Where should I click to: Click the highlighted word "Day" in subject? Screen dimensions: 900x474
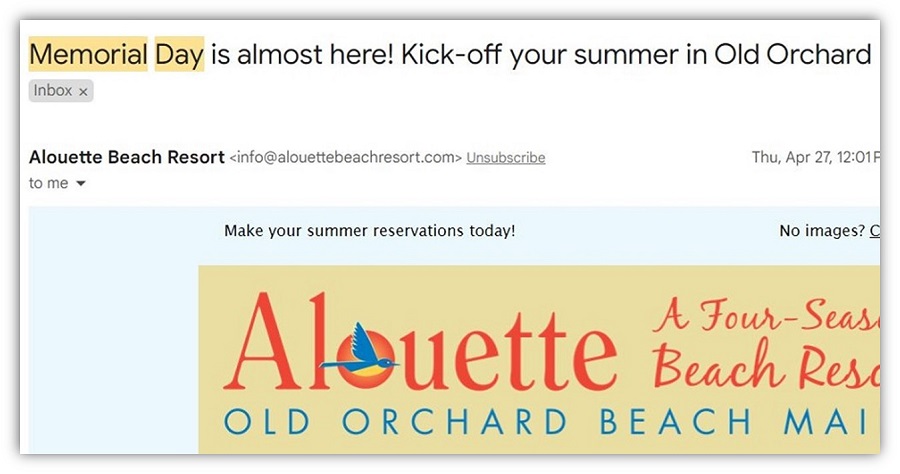179,55
